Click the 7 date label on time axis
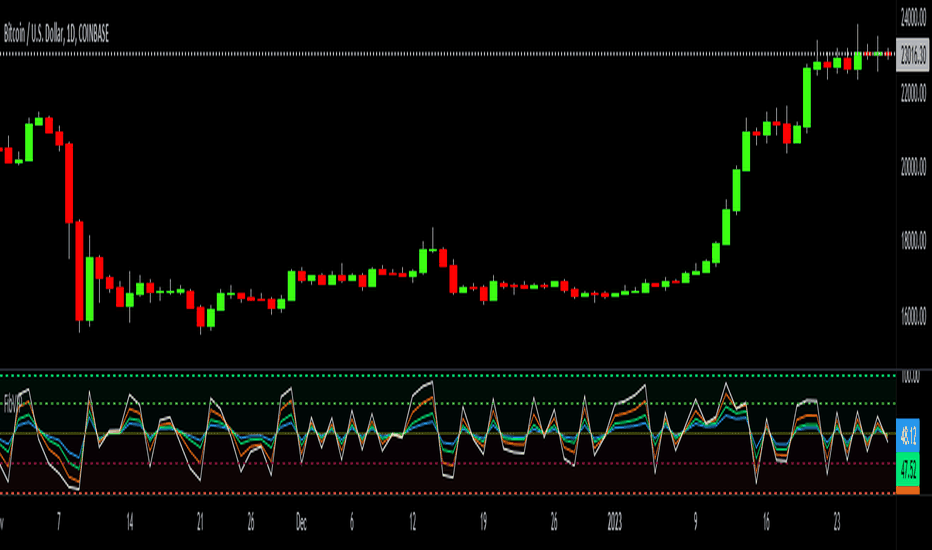The height and width of the screenshot is (550, 932). [x=58, y=522]
